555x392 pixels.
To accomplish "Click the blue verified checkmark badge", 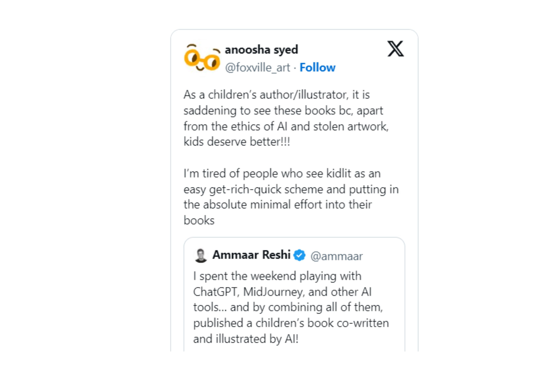I will point(299,255).
